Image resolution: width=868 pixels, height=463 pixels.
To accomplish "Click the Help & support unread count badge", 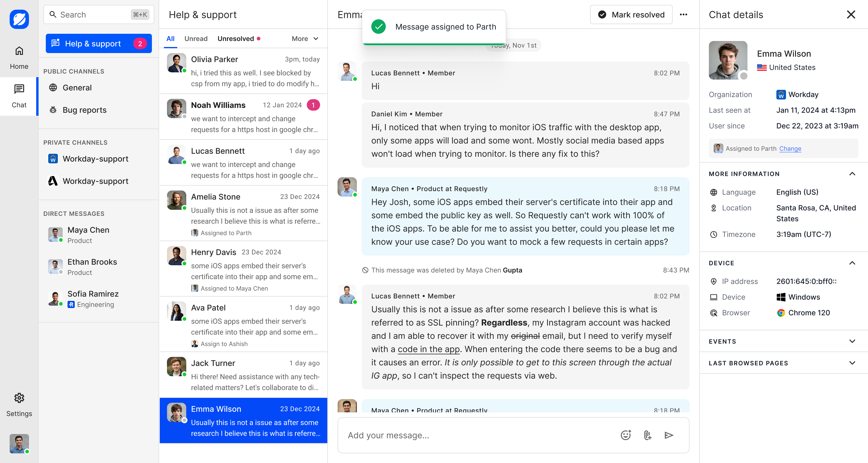I will click(140, 43).
